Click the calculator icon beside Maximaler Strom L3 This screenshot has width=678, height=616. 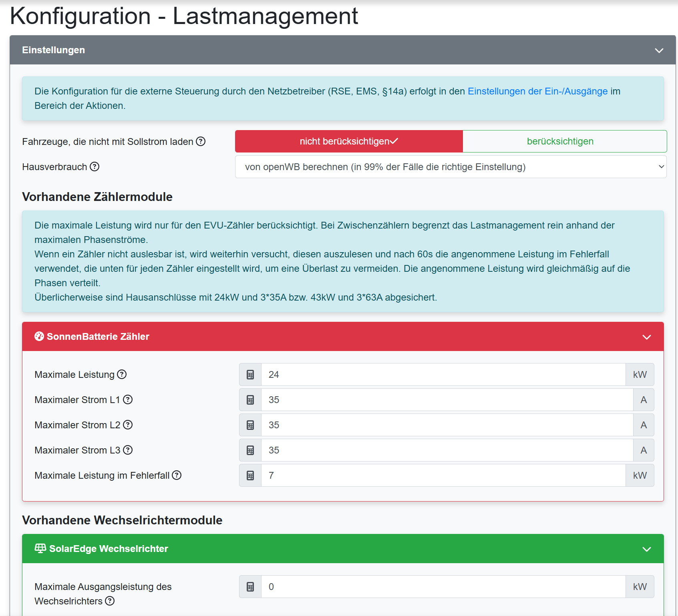250,450
